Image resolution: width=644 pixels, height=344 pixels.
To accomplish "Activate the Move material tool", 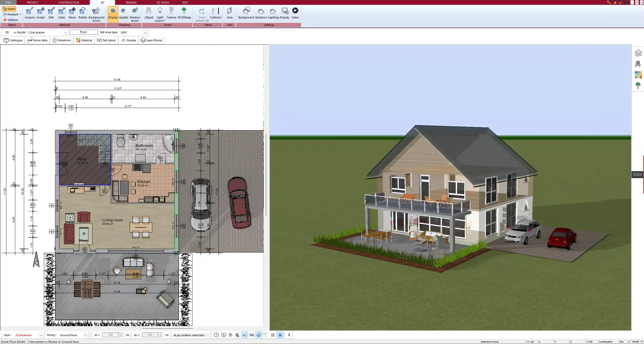I will point(72,13).
